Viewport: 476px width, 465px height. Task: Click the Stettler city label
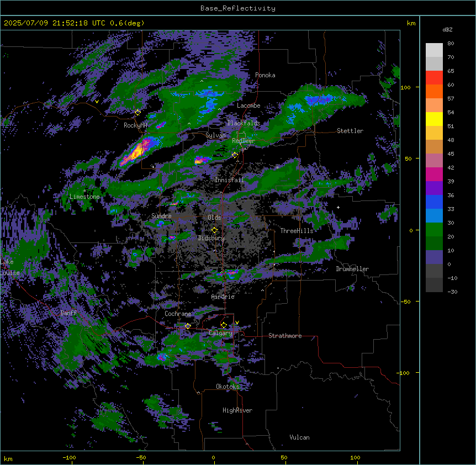coord(350,131)
